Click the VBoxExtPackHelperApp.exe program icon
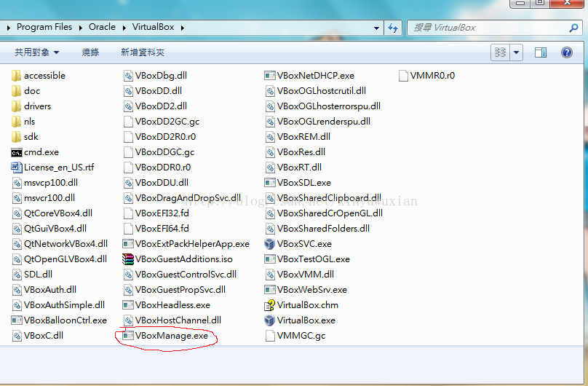Viewport: 588px width, 386px height. click(x=128, y=244)
